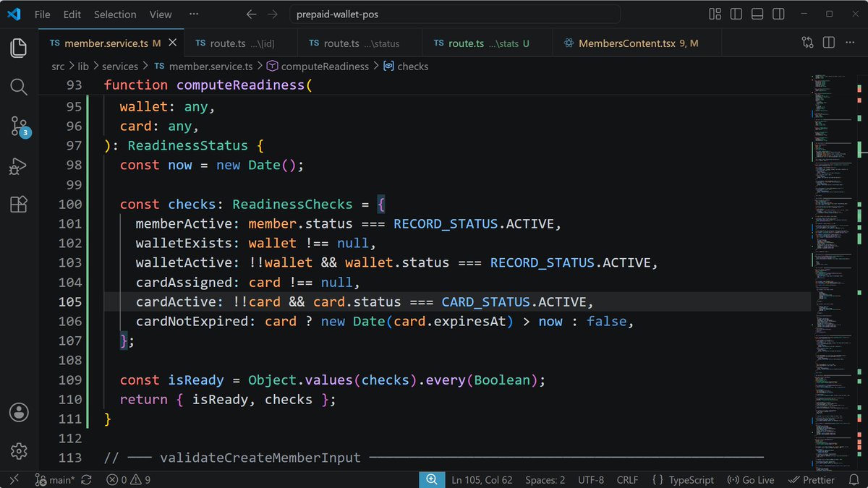
Task: Switch to route.ts stats tab
Action: [x=486, y=43]
